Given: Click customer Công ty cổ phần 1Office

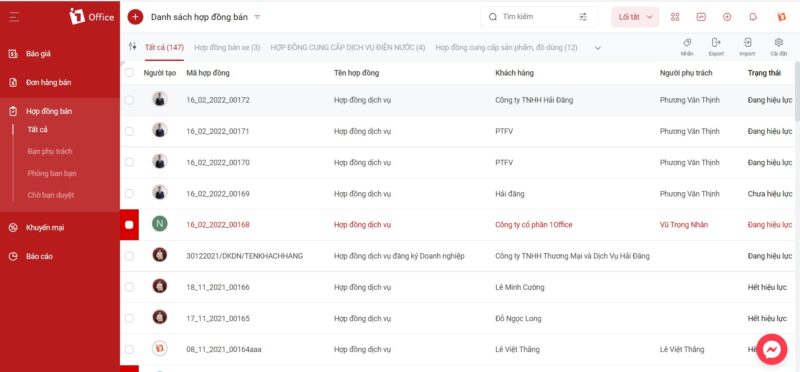Looking at the screenshot, I should pyautogui.click(x=534, y=225).
